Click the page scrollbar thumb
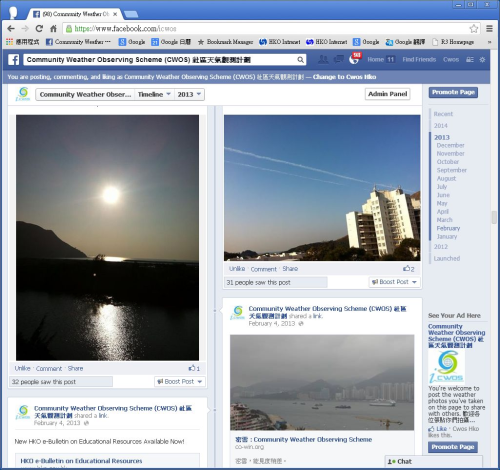This screenshot has height=470, width=500. point(494,217)
